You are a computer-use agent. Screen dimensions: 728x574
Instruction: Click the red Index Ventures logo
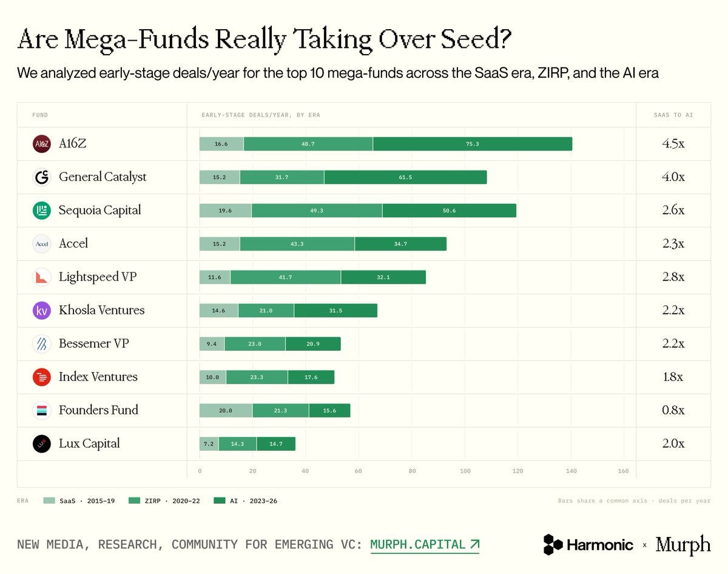[42, 377]
